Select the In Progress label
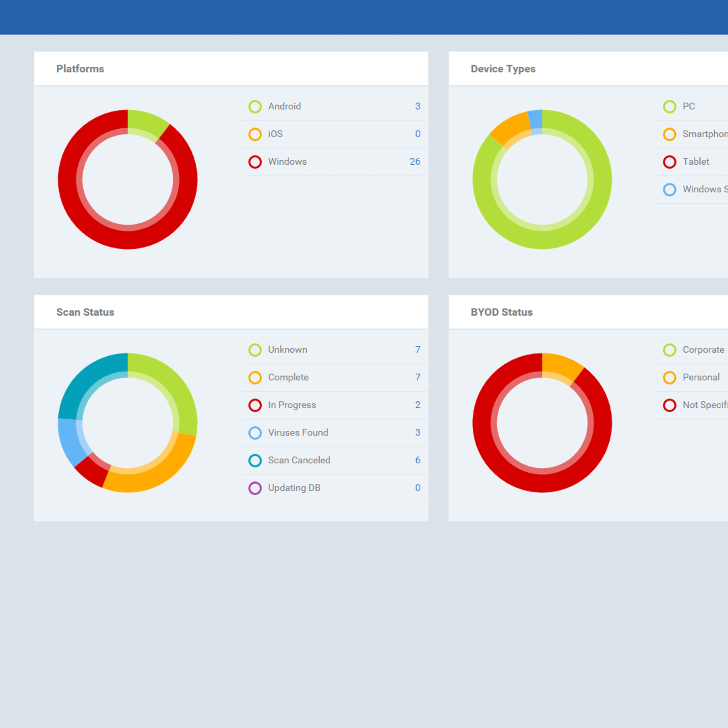 click(292, 405)
